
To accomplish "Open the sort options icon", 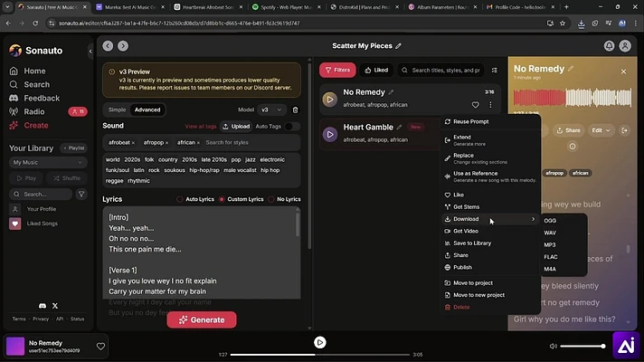I will coord(495,71).
